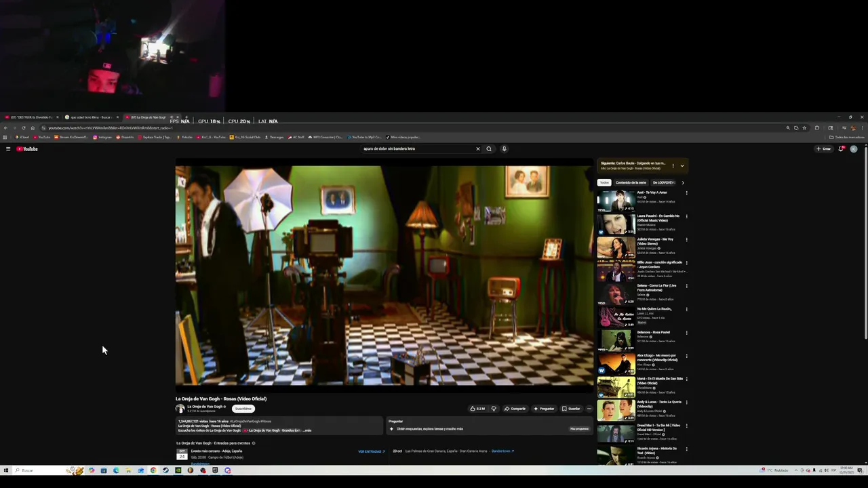Open La Oreja de Van Gogh channel avatar

180,409
